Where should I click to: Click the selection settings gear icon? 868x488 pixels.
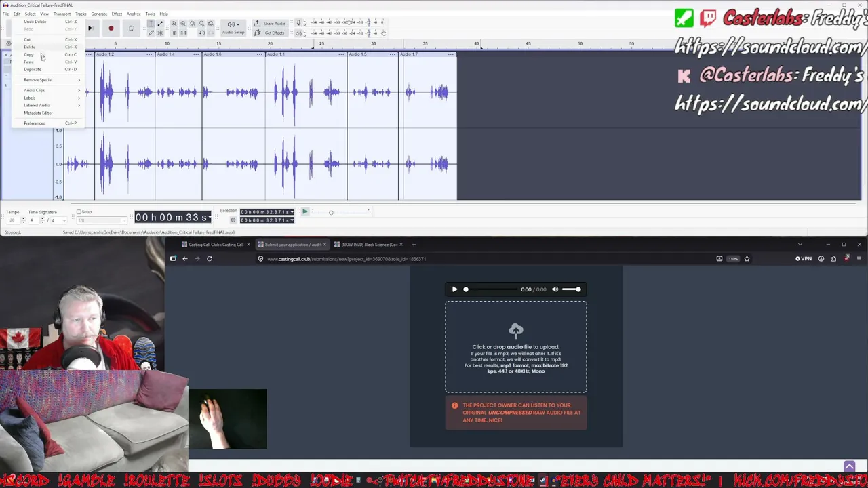click(233, 220)
